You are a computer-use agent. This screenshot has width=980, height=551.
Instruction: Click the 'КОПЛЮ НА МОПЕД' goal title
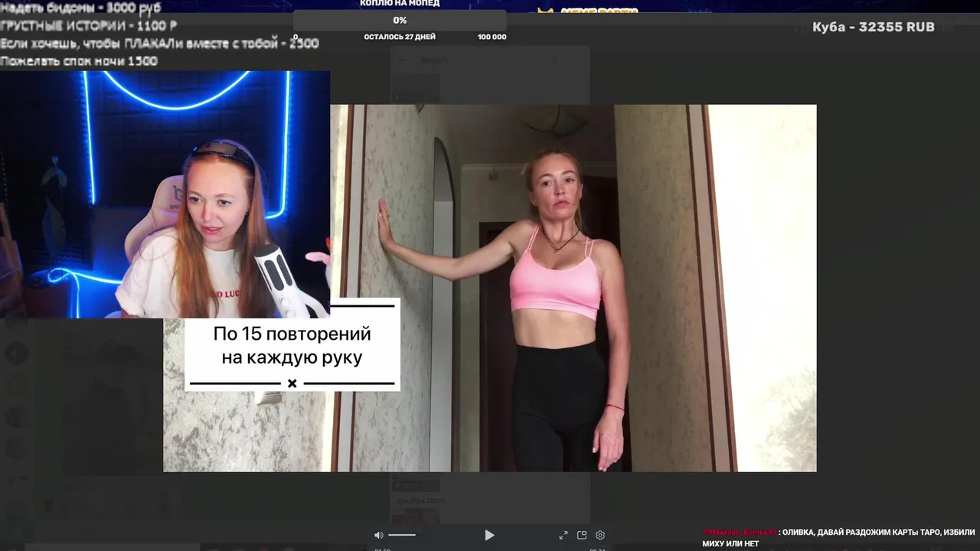pyautogui.click(x=400, y=4)
